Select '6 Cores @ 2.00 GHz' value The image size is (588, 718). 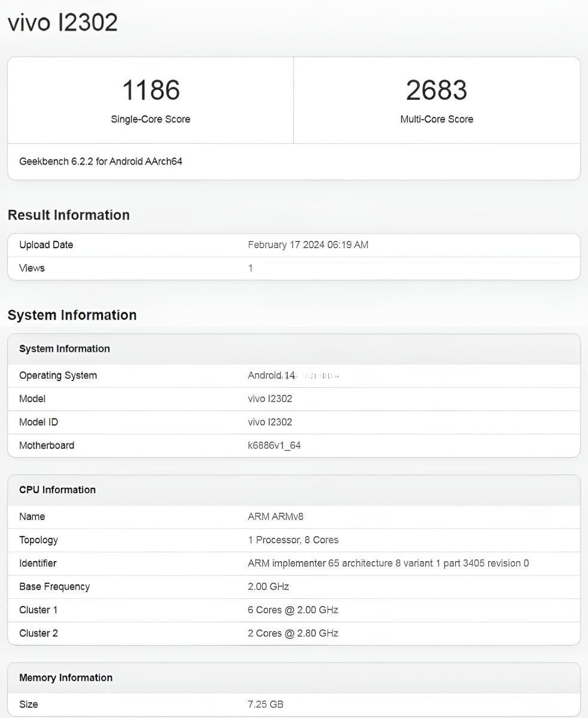tap(293, 610)
